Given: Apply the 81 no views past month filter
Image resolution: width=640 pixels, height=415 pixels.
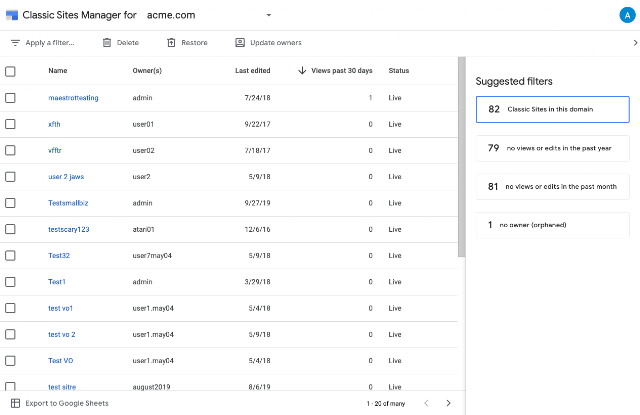Looking at the screenshot, I should [x=553, y=186].
